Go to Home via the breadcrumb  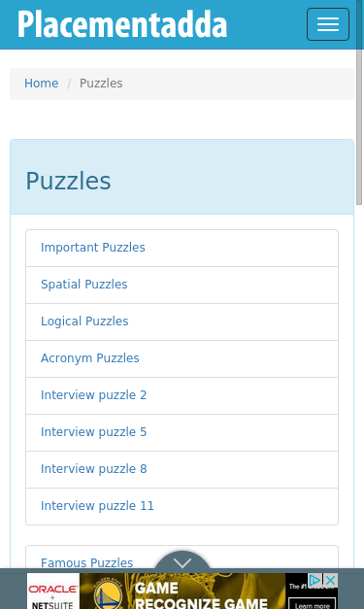41,84
